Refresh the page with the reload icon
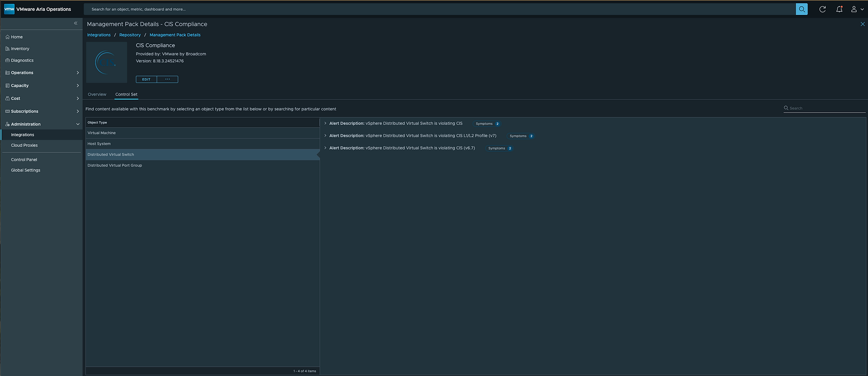This screenshot has height=376, width=868. pyautogui.click(x=822, y=9)
